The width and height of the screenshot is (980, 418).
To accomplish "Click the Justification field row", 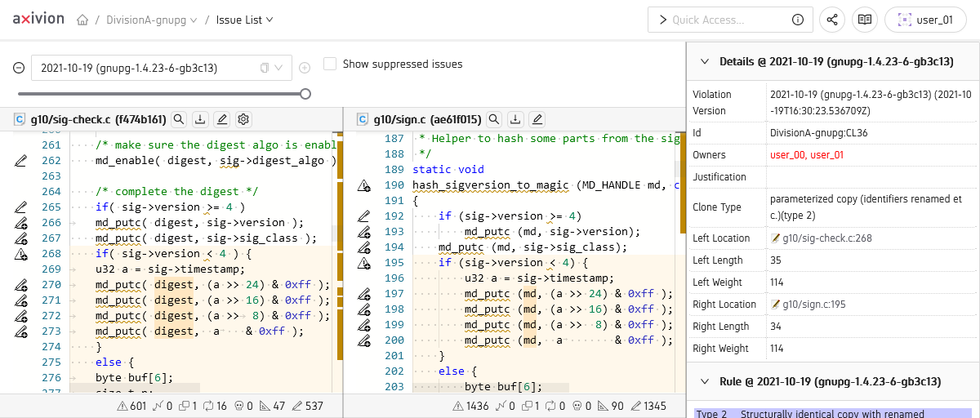I will click(833, 177).
